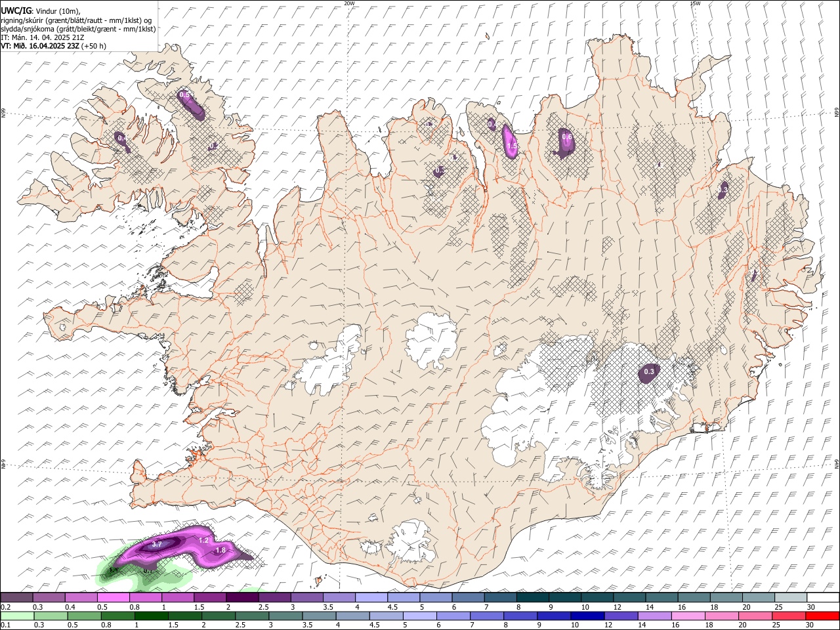Click the number 7 in the lower legend
Screen dimensions: 840x630
tap(472, 625)
